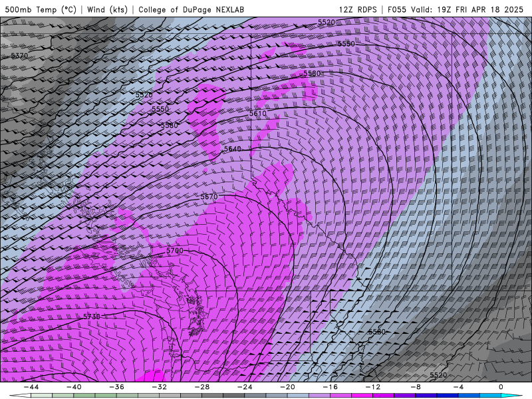The image size is (532, 399).
Task: Click the -40 colorbar scale label
Action: click(x=74, y=387)
